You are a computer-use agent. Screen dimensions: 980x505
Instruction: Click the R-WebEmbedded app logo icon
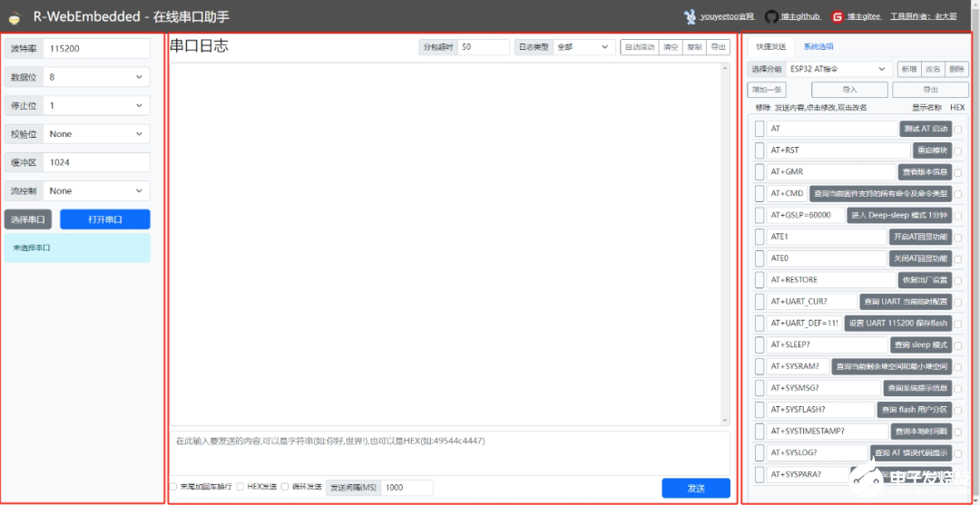click(15, 17)
